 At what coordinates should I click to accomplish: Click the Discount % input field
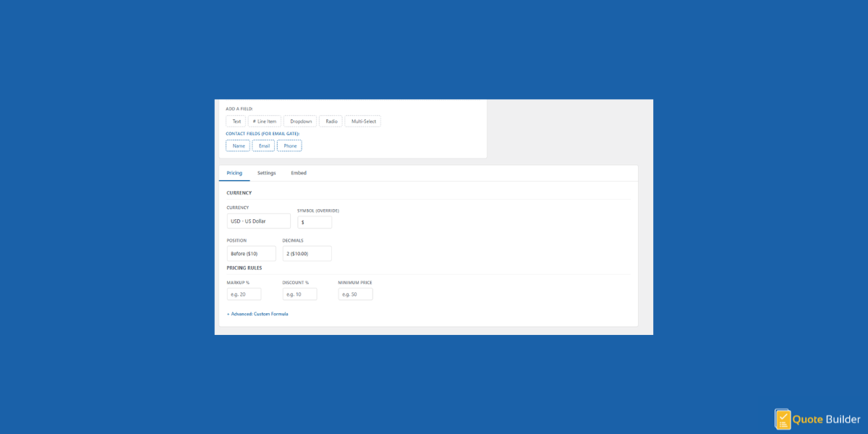click(x=299, y=294)
